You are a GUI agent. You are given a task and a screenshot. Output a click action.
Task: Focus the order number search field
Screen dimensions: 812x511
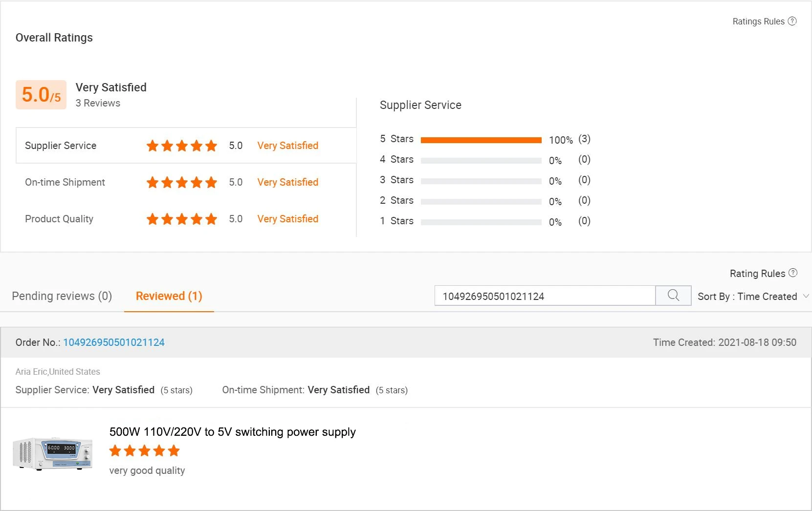pos(545,296)
